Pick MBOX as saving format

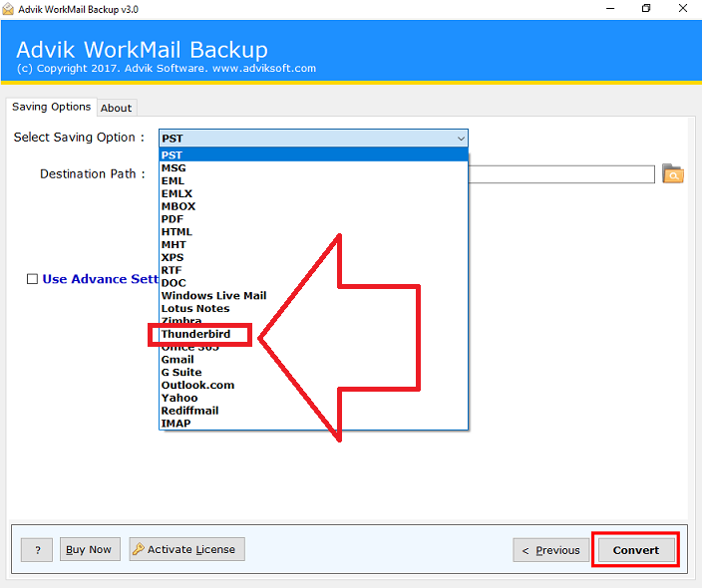[313, 206]
